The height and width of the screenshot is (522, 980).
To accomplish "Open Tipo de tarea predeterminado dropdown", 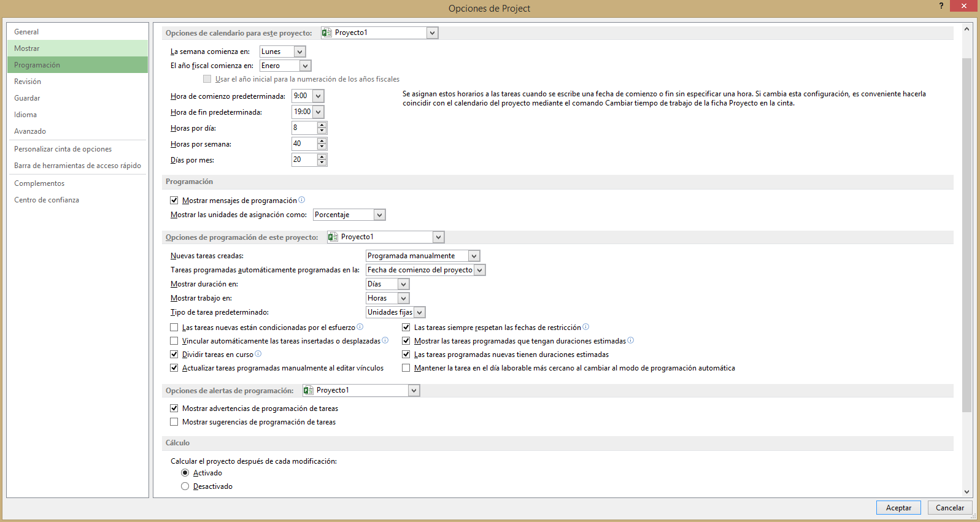I will 420,312.
